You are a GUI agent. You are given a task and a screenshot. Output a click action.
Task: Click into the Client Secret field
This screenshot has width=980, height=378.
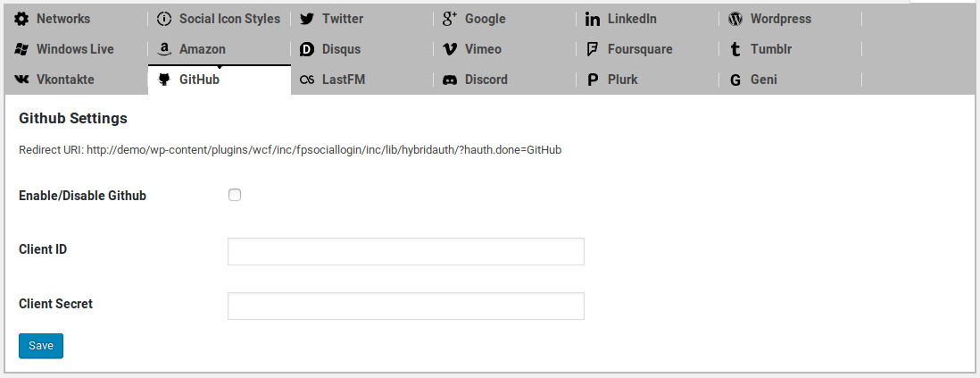(406, 307)
